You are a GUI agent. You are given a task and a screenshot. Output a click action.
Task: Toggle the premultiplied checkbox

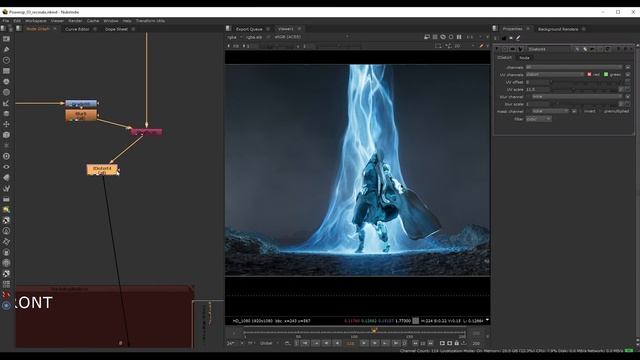(601, 111)
